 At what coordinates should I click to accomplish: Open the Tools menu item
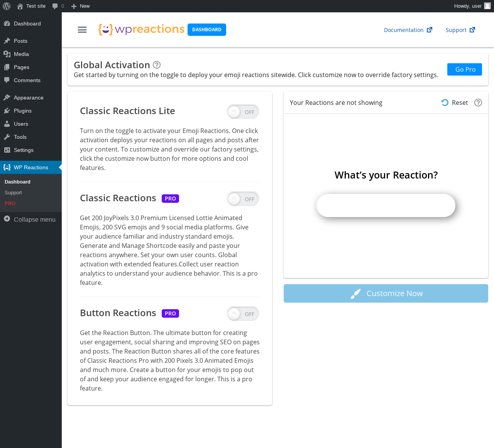[31, 137]
